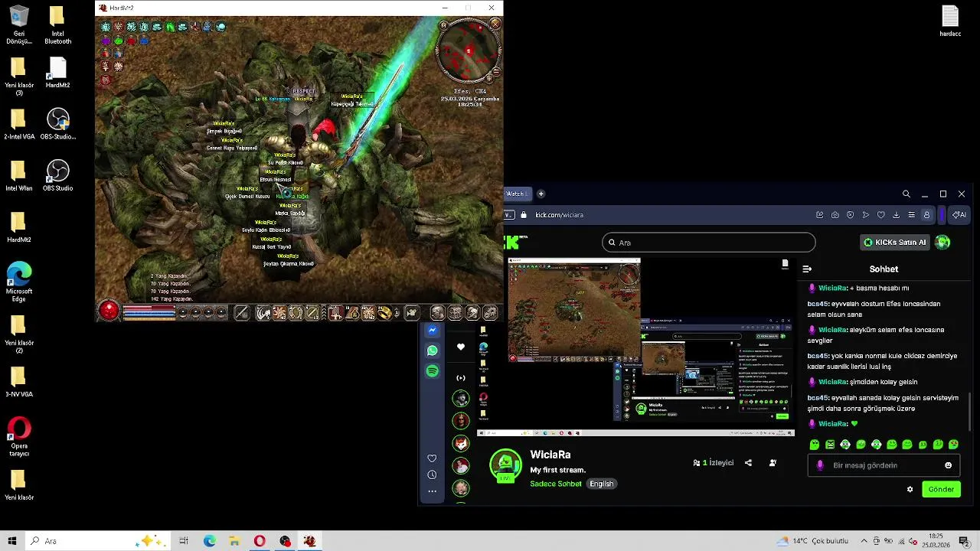Image resolution: width=980 pixels, height=551 pixels.
Task: Click the English language tag
Action: click(x=602, y=484)
